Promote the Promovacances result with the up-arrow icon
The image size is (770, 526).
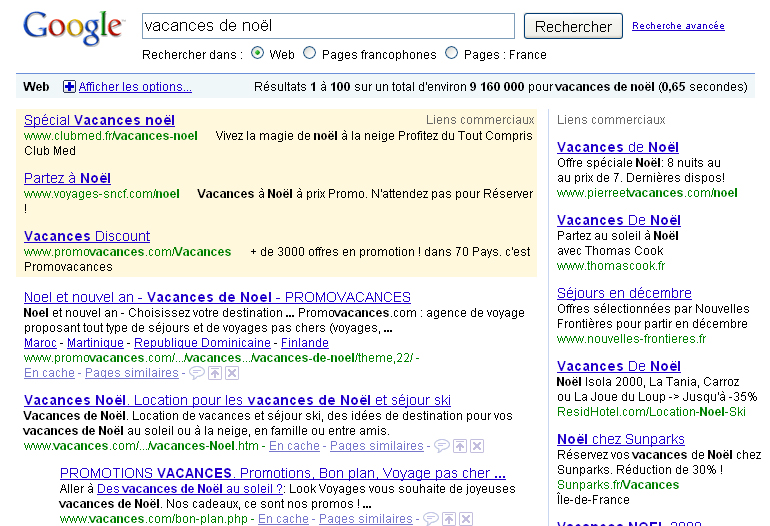[215, 373]
